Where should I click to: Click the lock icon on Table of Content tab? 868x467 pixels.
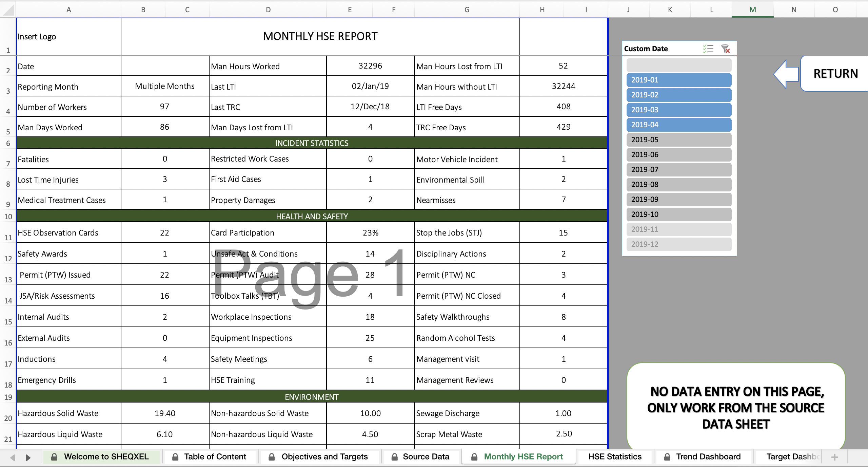[175, 456]
